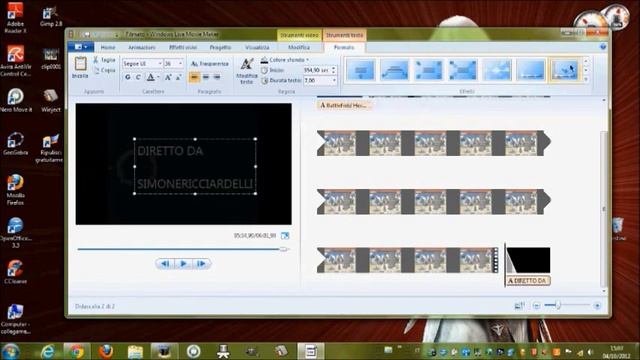Open the Windows Start button
640x360 pixels.
click(11, 351)
